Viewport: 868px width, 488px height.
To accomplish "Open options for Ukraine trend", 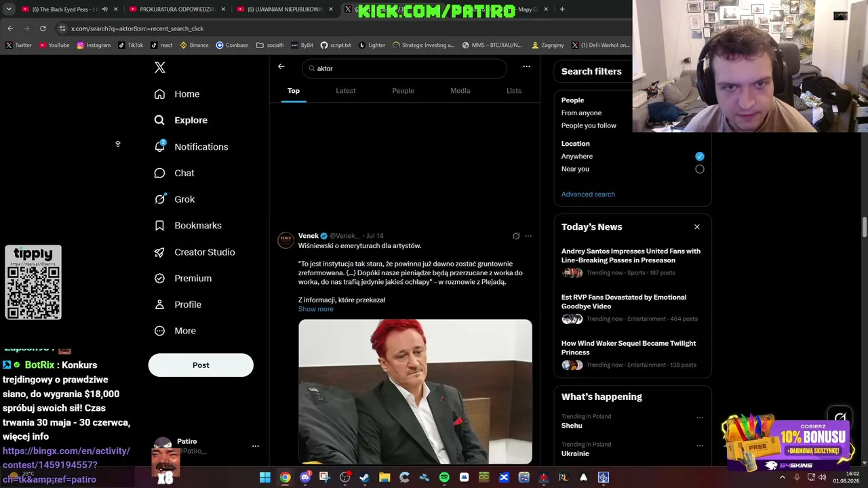I will point(700,445).
